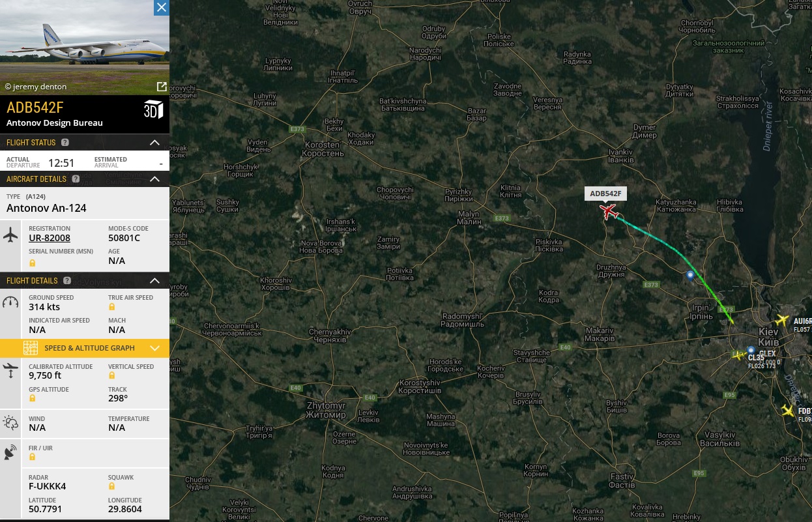Collapse the Flight Details section

click(x=154, y=281)
